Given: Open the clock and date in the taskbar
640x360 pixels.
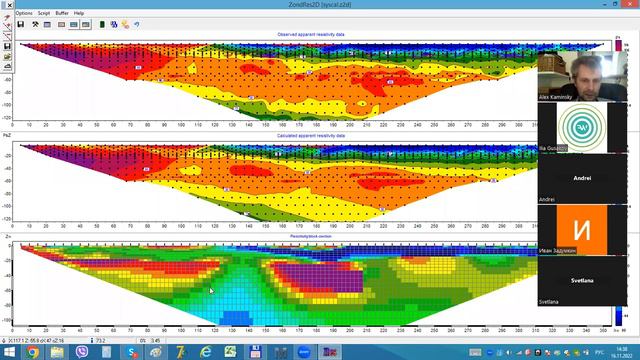Looking at the screenshot, I should pos(622,352).
